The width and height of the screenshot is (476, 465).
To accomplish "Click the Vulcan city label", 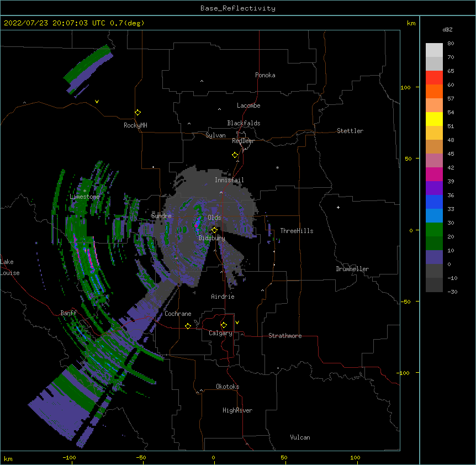I will point(300,437).
